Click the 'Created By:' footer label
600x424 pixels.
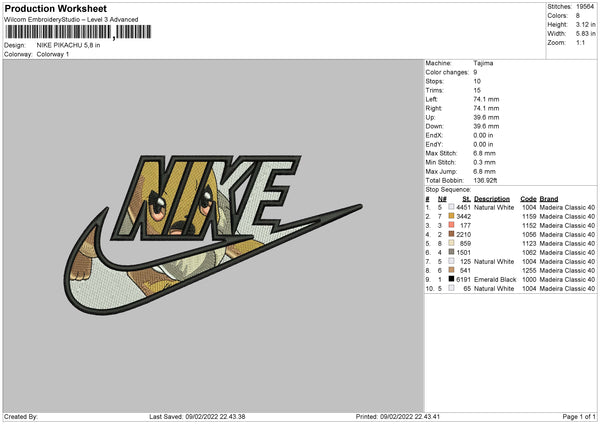21,416
